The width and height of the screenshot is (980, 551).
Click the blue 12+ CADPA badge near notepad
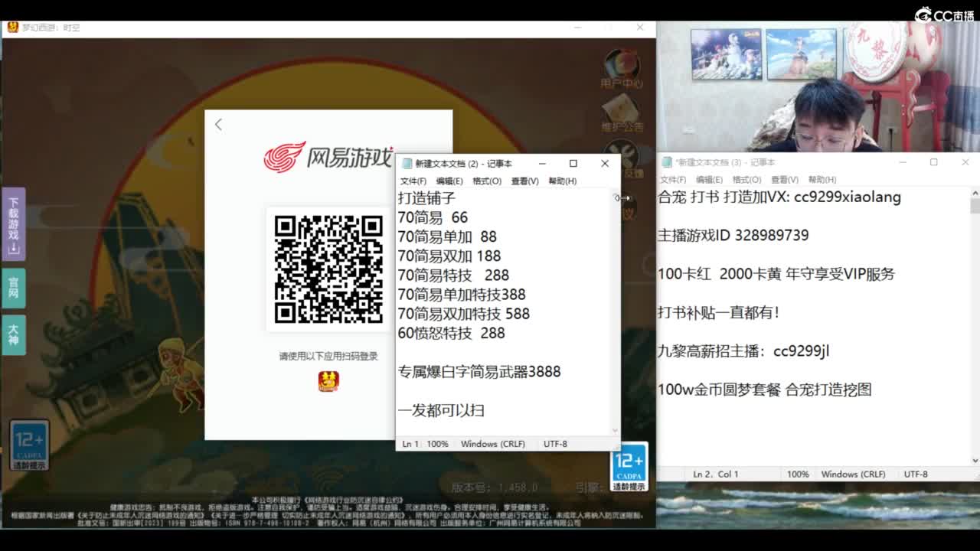[629, 467]
